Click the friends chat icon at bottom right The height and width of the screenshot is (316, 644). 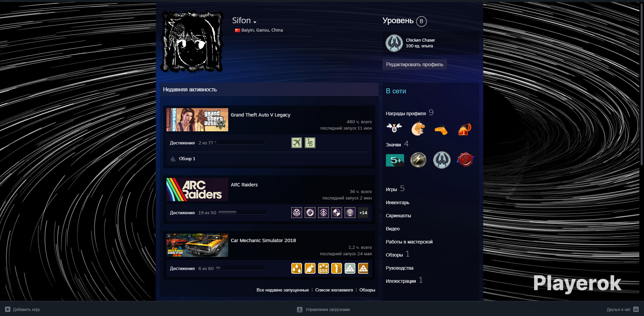[636, 309]
